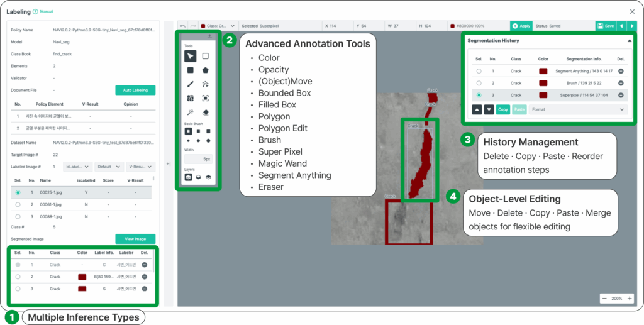Select Segment Anything history row radio
644x325 pixels.
(x=479, y=71)
